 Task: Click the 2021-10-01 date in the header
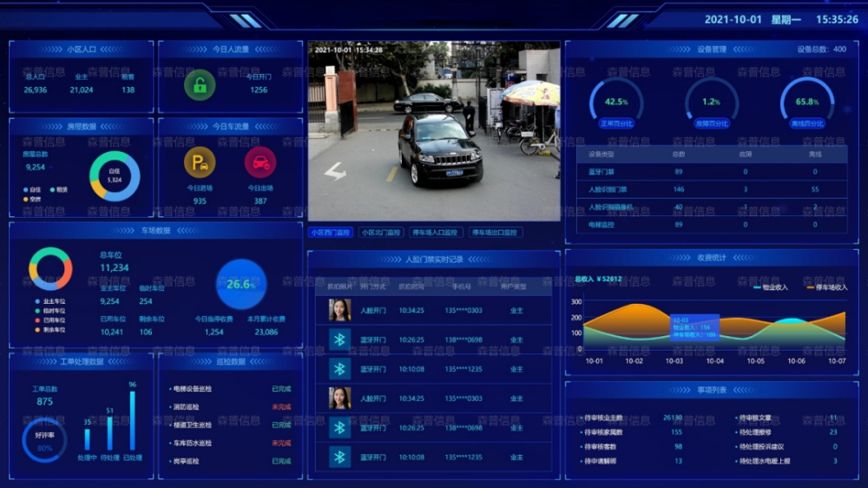click(733, 19)
